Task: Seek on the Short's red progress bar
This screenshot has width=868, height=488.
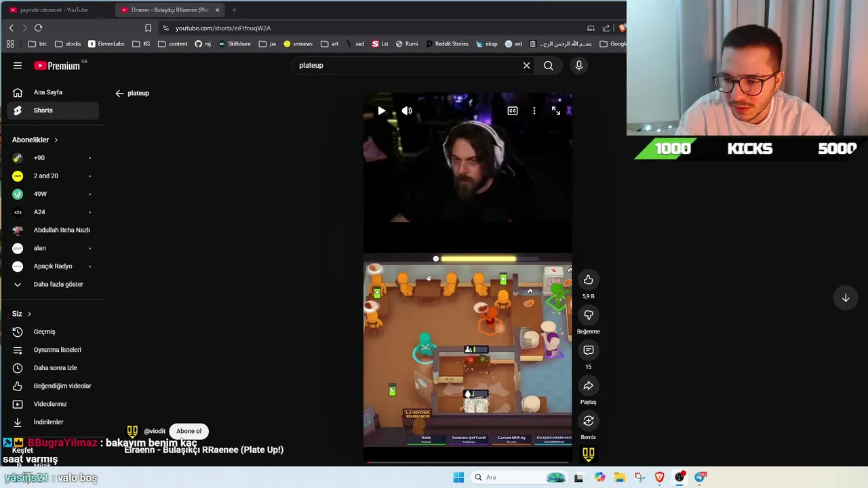Action: (x=467, y=463)
